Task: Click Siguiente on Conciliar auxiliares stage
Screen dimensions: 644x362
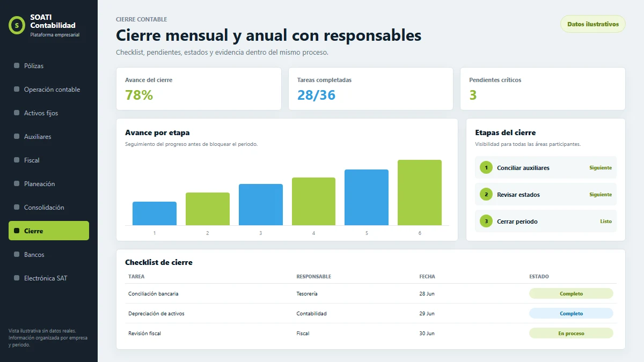Action: click(601, 168)
